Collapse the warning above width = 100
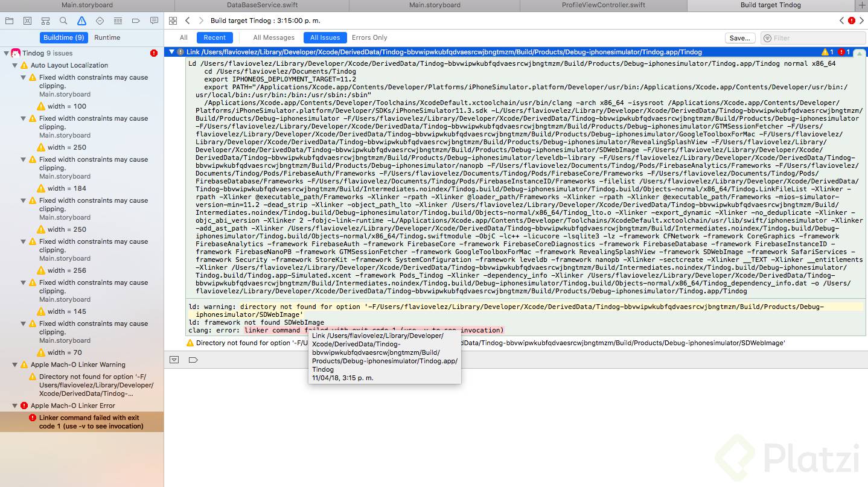 (x=24, y=77)
